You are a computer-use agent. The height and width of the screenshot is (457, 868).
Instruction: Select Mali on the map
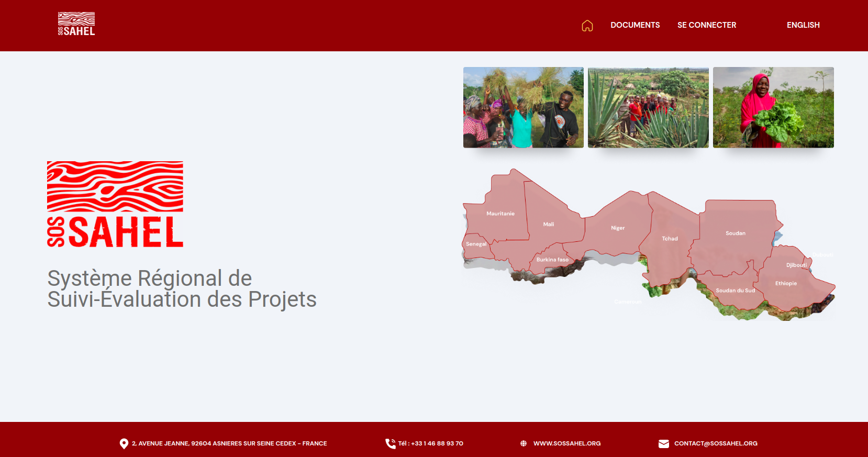click(549, 224)
